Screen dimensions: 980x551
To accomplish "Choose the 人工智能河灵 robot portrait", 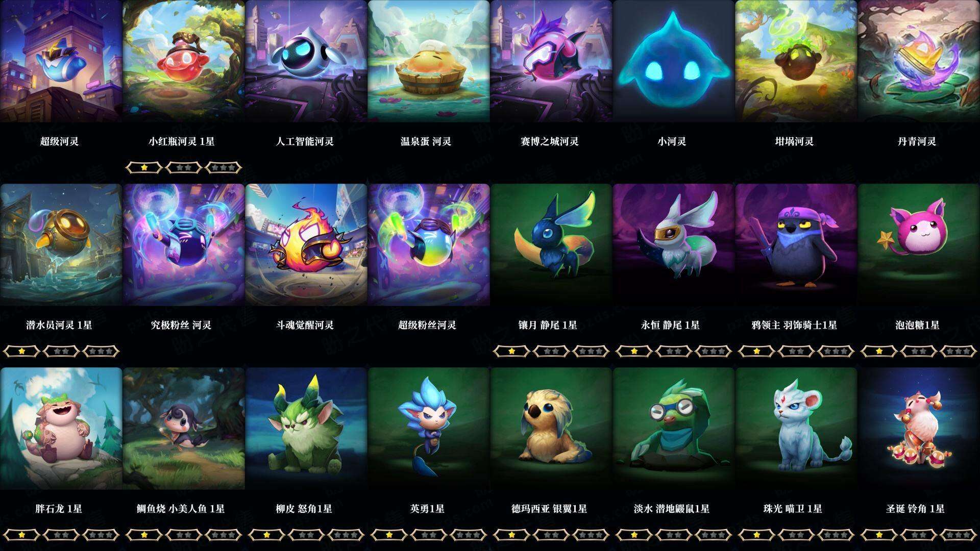I will (x=306, y=61).
